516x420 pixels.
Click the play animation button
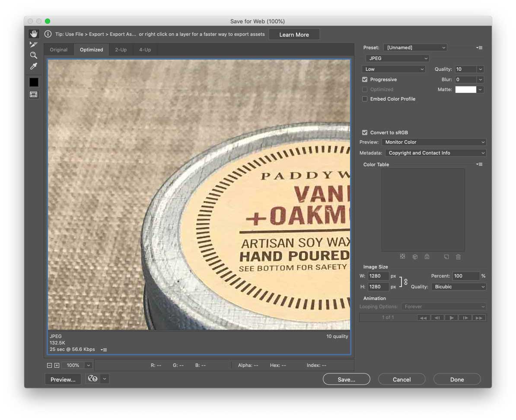[452, 318]
